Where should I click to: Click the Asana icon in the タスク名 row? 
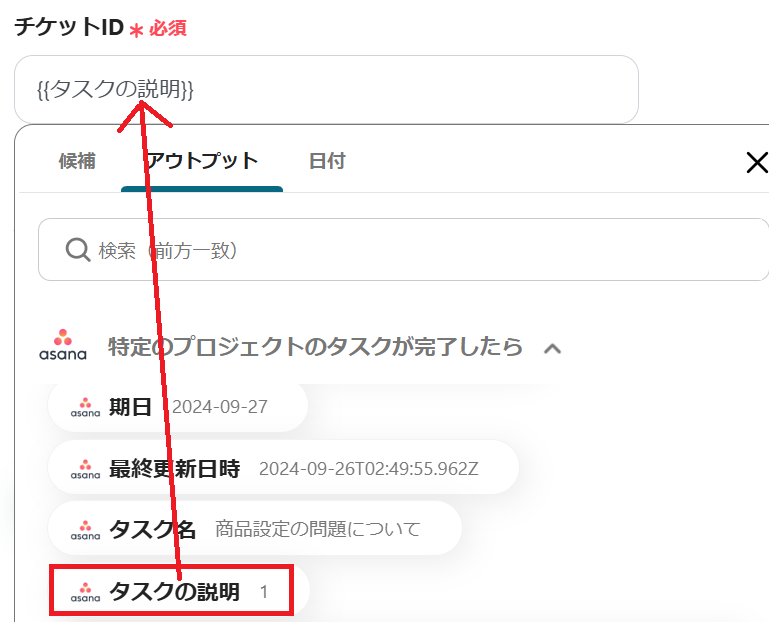click(85, 530)
